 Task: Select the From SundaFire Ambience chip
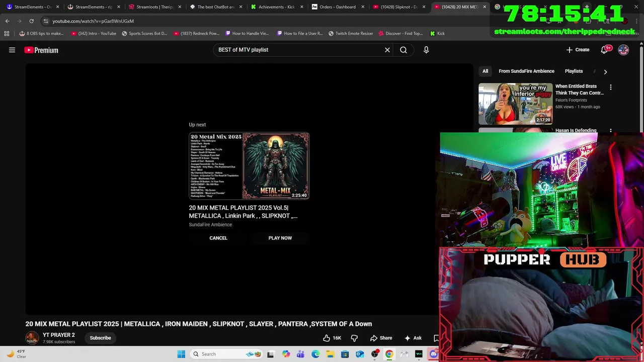click(526, 71)
